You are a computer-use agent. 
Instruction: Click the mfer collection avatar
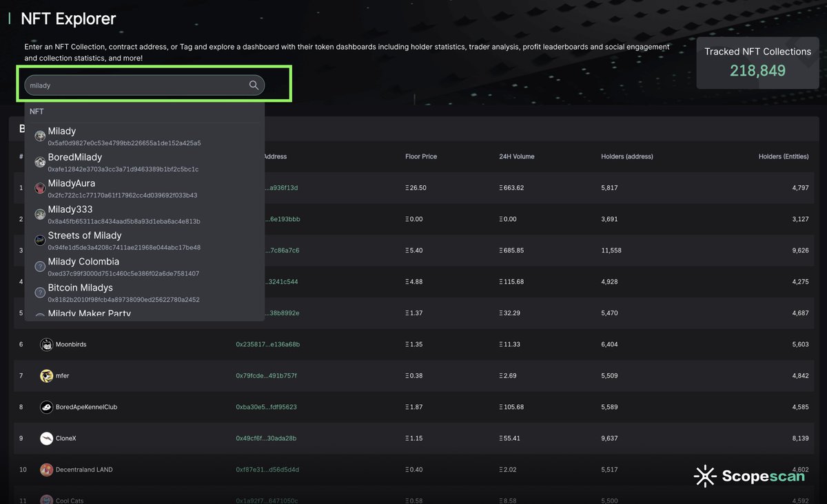click(x=46, y=375)
